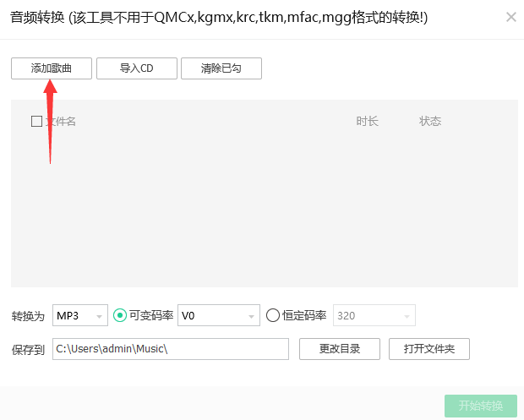The image size is (524, 420).
Task: Select the 可变码率 radio button
Action: pyautogui.click(x=120, y=315)
